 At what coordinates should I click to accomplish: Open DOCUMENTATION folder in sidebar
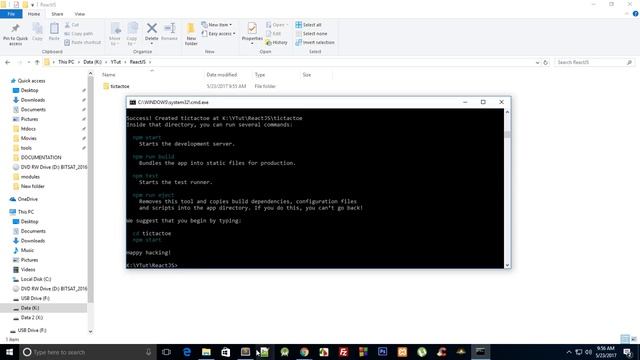(x=41, y=157)
